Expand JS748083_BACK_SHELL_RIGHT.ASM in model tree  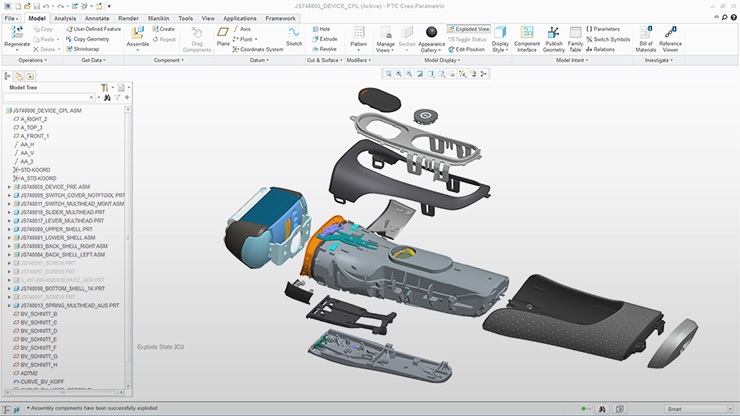(9, 245)
